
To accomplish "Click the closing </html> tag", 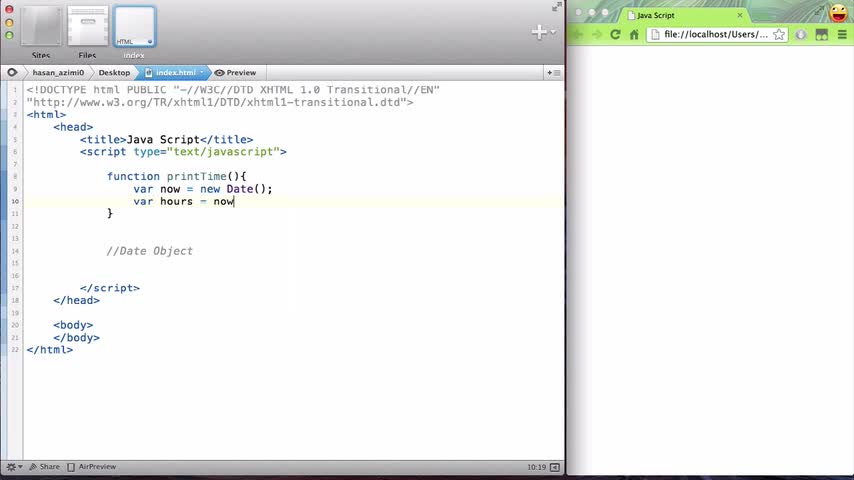I will pyautogui.click(x=50, y=350).
